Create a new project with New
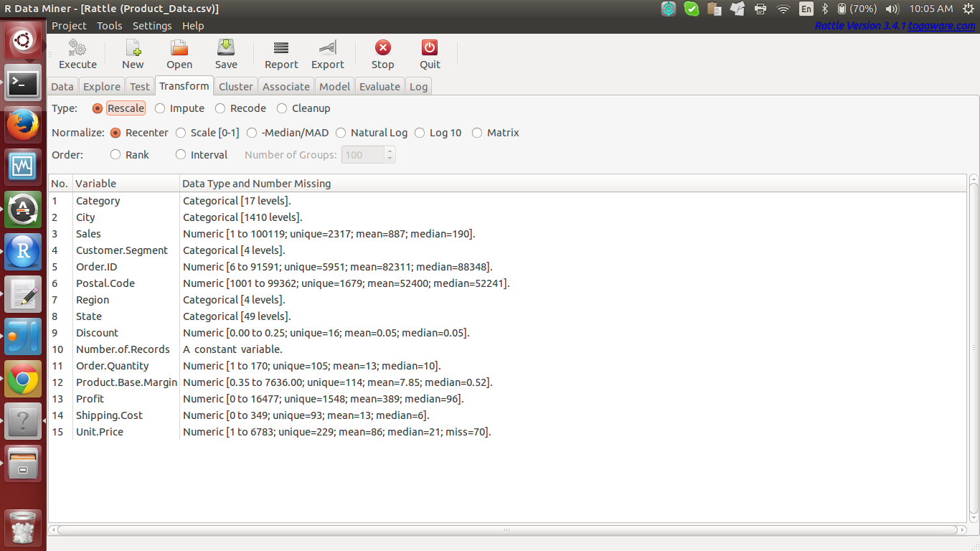This screenshot has height=551, width=980. pos(133,55)
